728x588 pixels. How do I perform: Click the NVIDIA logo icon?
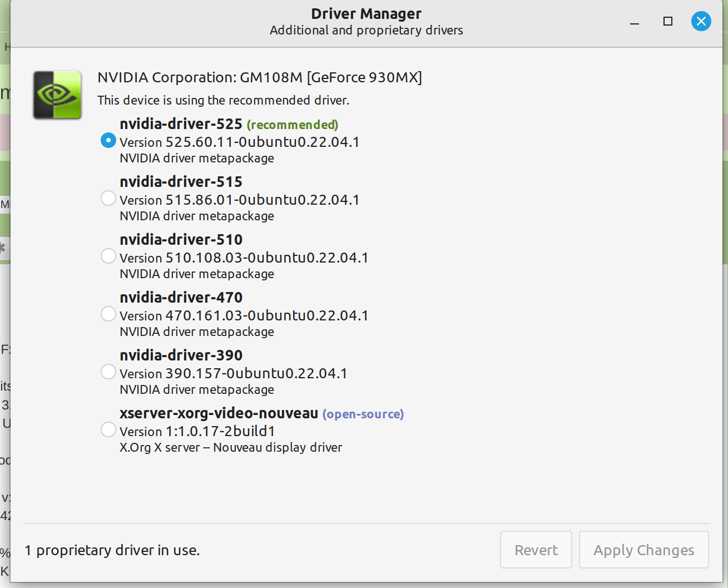[57, 95]
